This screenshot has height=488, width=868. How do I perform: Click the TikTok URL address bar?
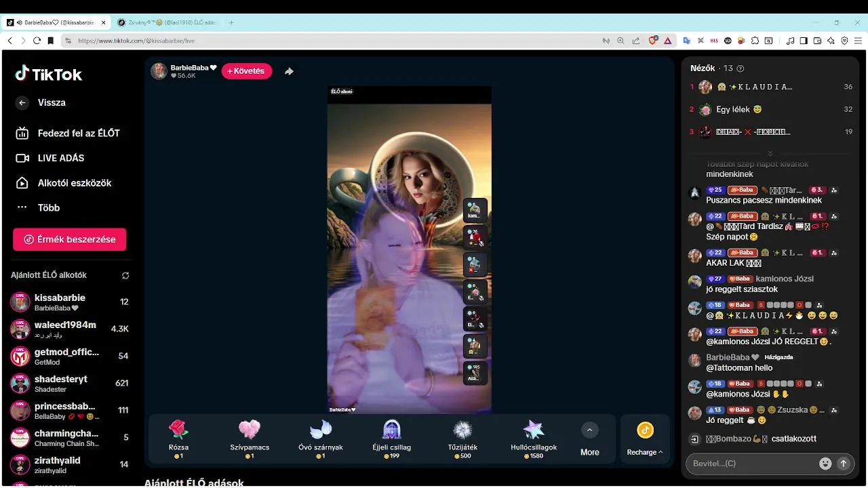tap(136, 41)
